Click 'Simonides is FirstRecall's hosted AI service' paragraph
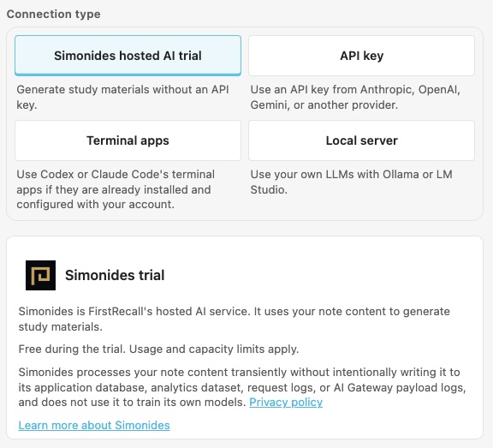493x448 pixels. [x=235, y=319]
